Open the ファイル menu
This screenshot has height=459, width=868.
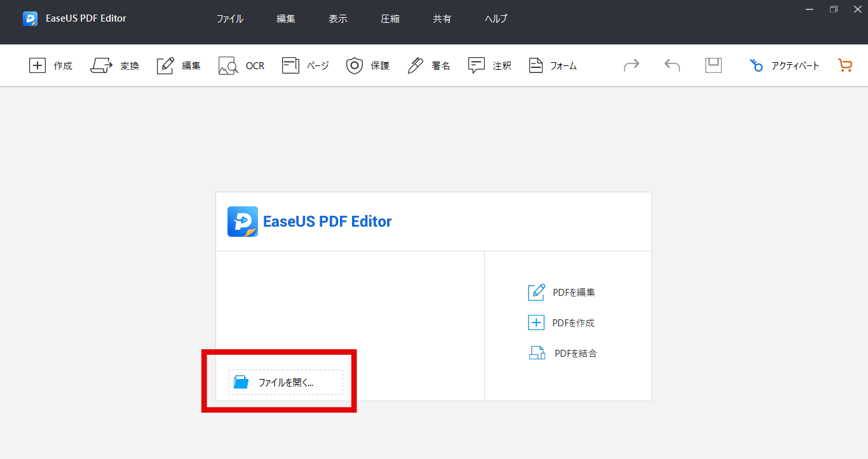[x=230, y=19]
